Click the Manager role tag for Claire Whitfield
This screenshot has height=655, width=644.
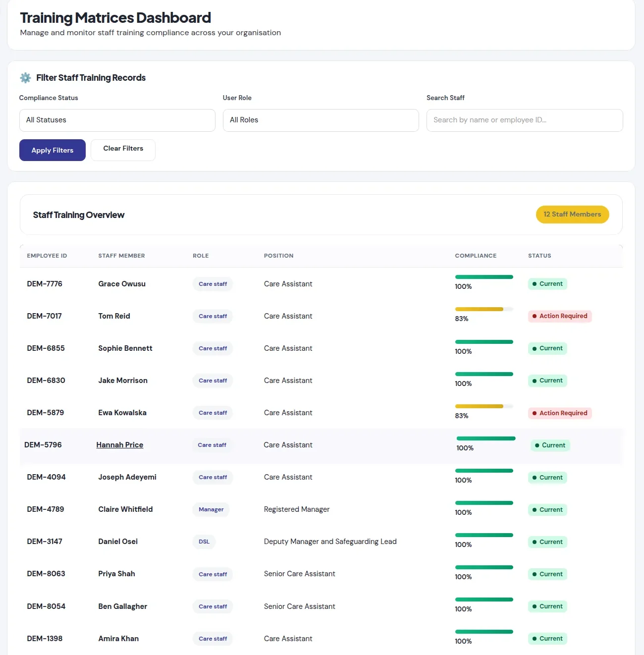211,509
